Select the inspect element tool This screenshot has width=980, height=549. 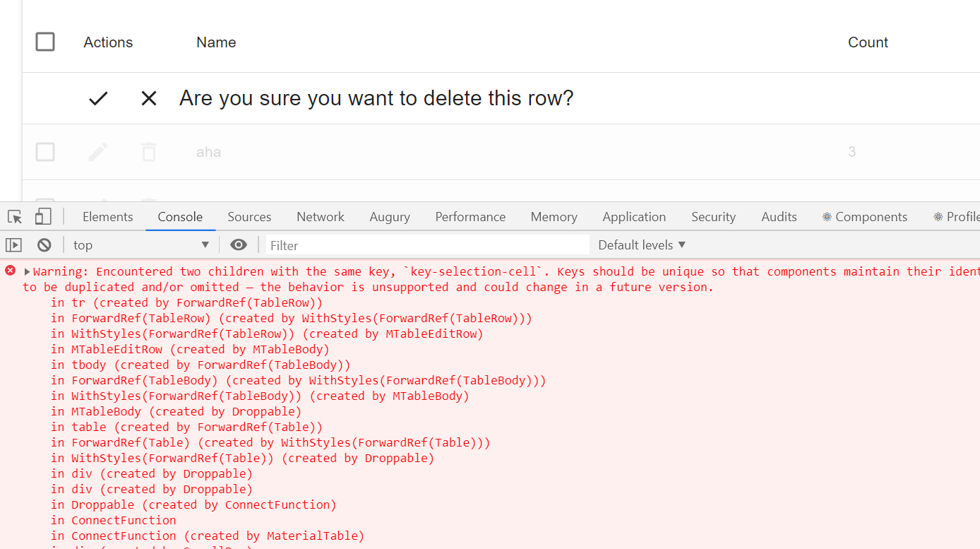pos(13,216)
